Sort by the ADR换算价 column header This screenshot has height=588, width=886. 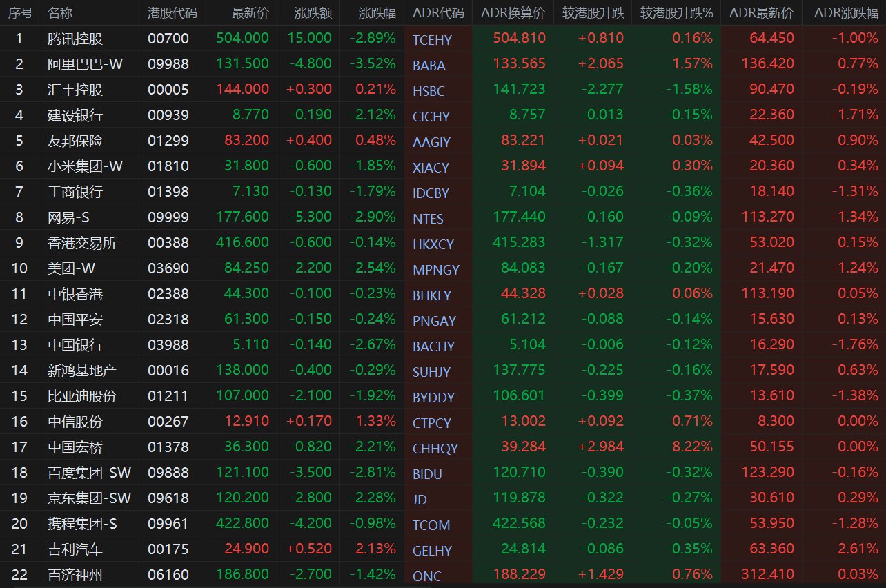coord(513,13)
